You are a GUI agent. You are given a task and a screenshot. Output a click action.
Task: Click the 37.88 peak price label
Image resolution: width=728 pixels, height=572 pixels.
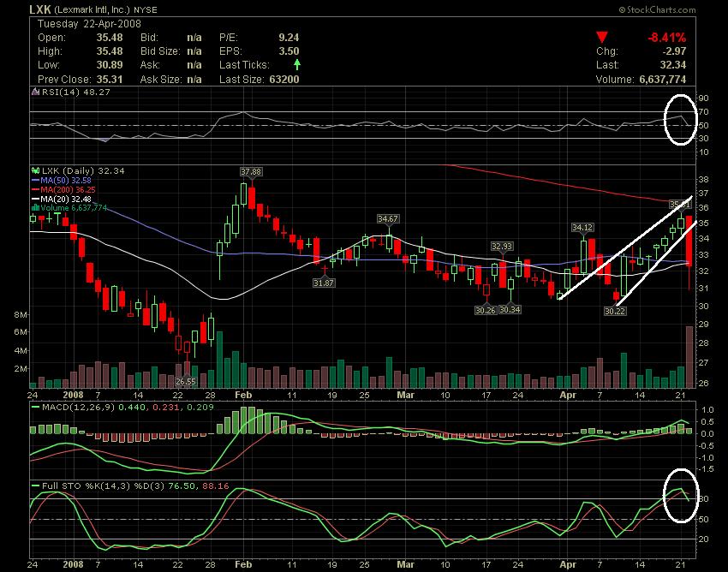click(251, 172)
